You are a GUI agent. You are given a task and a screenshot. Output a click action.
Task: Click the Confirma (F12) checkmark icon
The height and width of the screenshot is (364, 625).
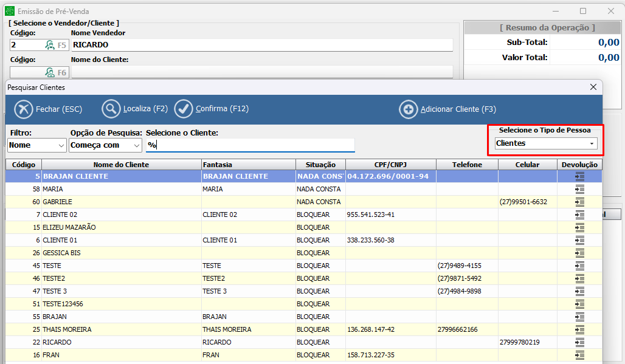point(184,109)
